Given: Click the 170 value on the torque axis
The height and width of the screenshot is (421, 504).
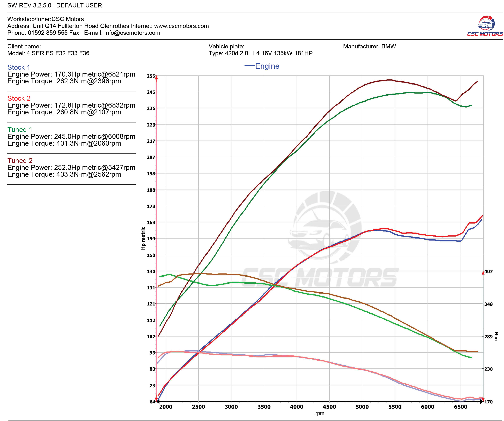Looking at the screenshot, I should point(488,402).
